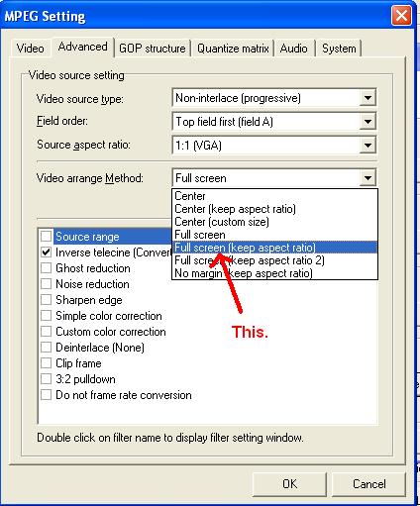Close the MPEG Setting dialog
Viewport: 420px width, 506px height.
[x=401, y=15]
